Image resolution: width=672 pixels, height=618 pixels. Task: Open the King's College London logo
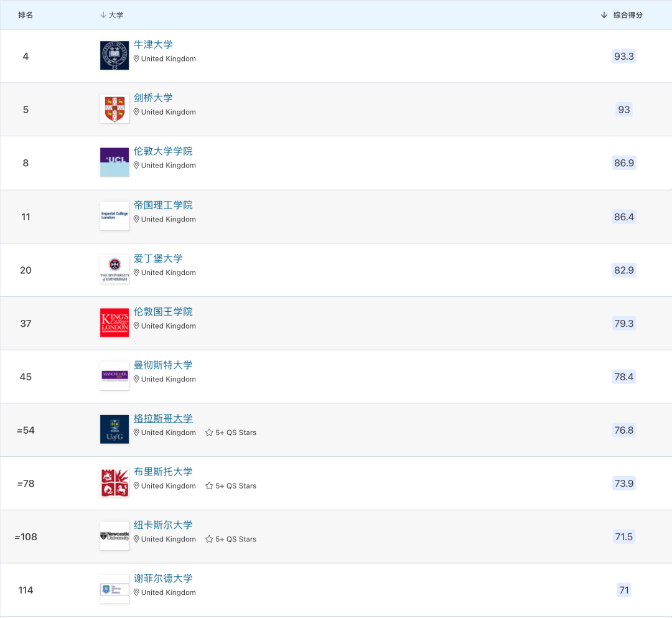[x=114, y=323]
